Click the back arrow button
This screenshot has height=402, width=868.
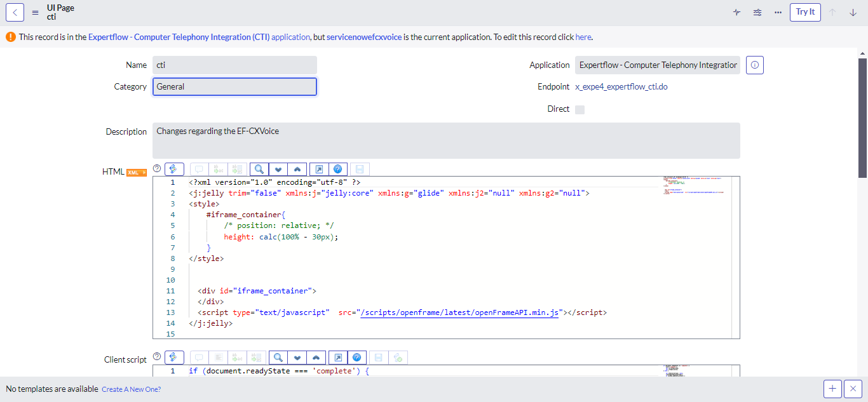click(15, 12)
